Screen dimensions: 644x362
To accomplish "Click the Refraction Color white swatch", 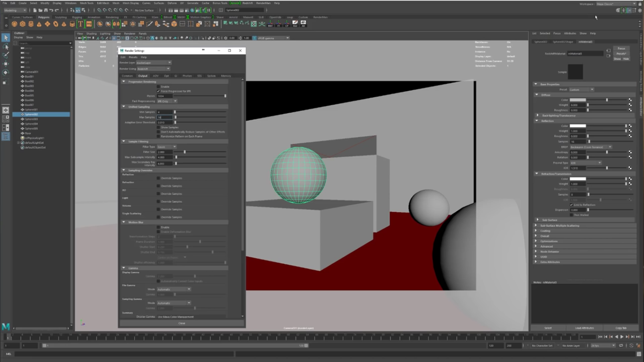I will coord(578,179).
